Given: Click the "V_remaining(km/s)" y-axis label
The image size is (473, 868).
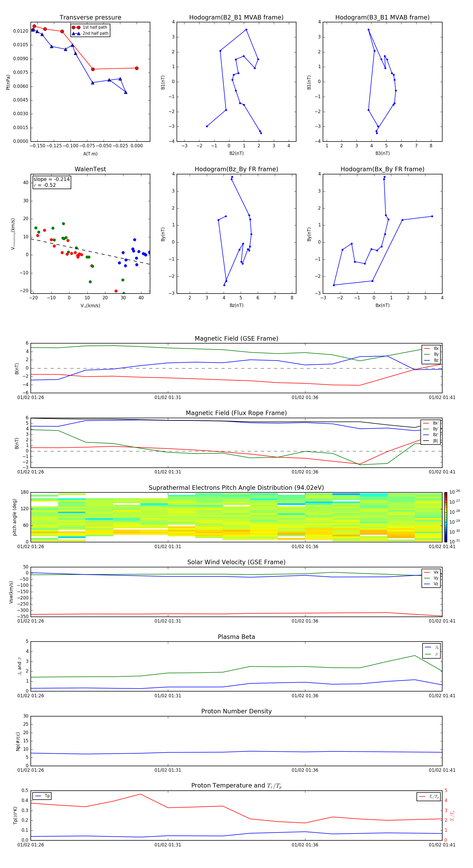Looking at the screenshot, I should pos(13,234).
